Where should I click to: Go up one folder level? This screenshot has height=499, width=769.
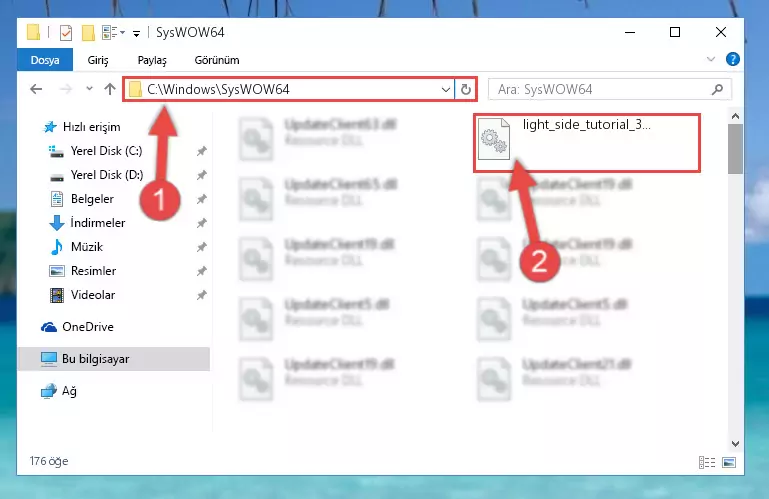110,89
